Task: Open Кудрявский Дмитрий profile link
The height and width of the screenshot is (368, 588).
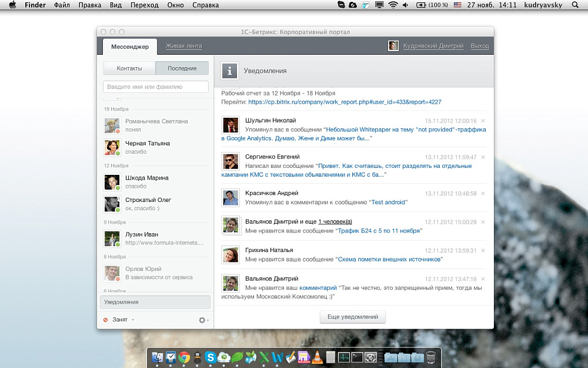Action: (x=433, y=46)
